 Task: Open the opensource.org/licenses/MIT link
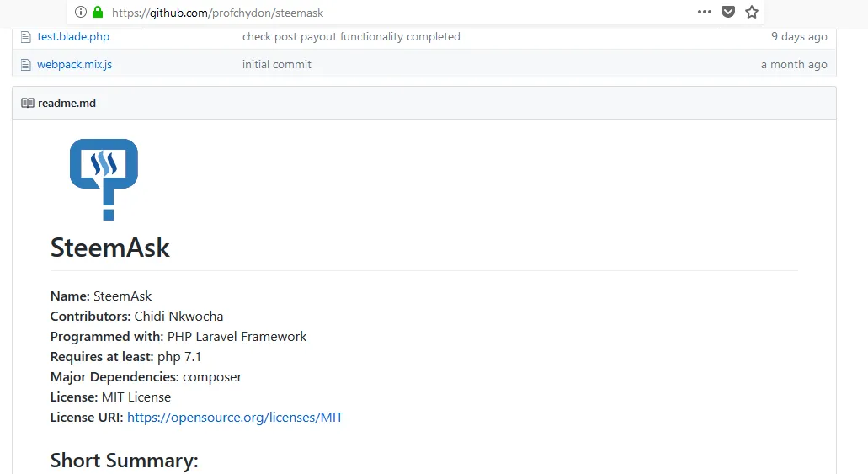click(x=235, y=418)
